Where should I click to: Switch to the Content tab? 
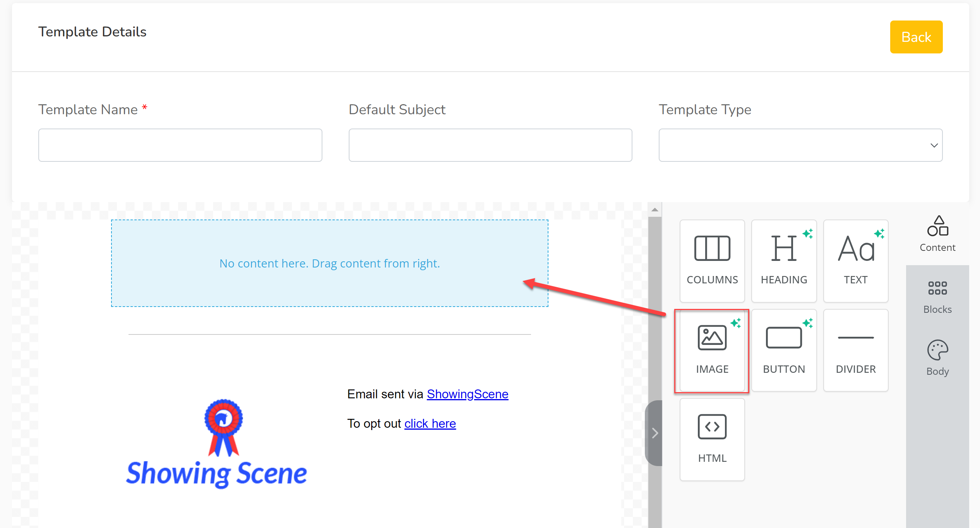(937, 234)
